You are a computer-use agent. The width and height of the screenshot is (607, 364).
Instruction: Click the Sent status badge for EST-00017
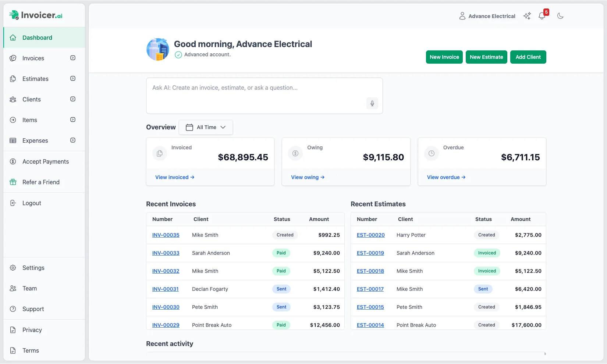tap(483, 289)
